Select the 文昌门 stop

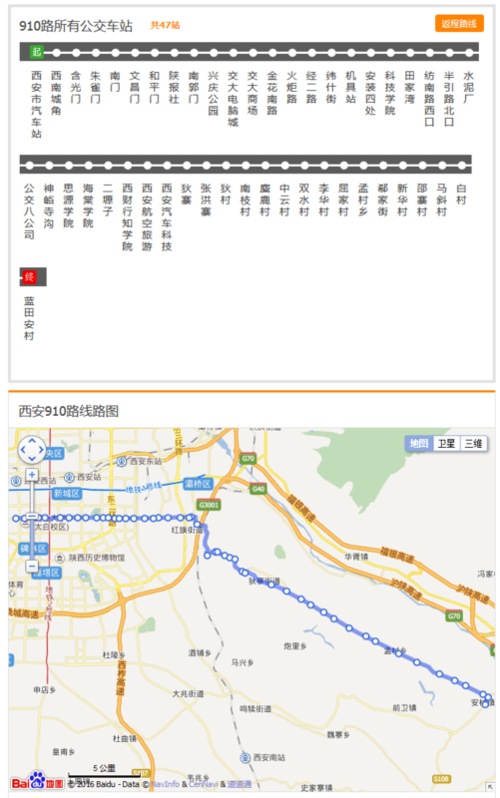(x=134, y=87)
